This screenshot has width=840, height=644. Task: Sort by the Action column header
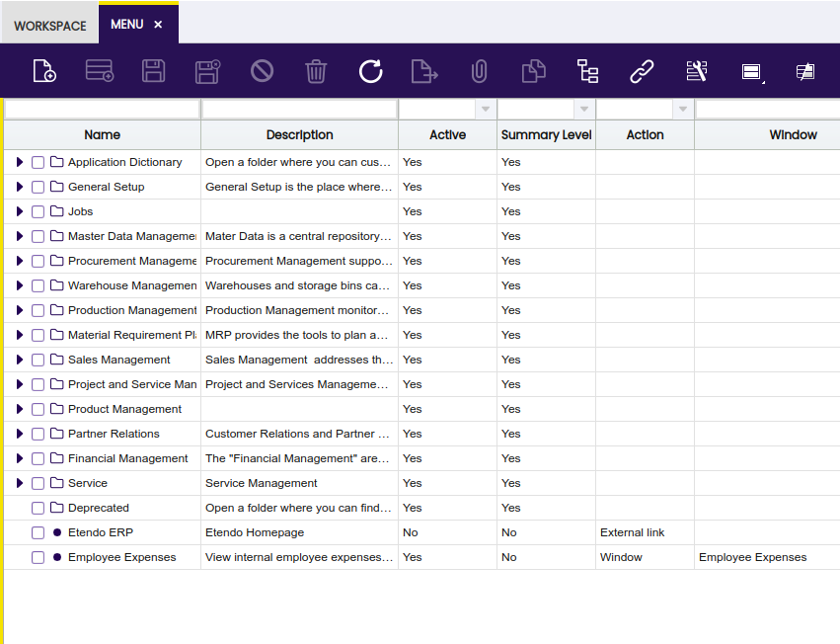pyautogui.click(x=645, y=134)
